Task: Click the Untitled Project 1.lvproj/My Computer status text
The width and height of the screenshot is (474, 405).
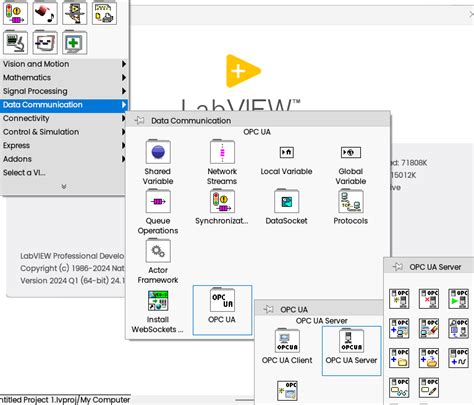Action: click(65, 400)
